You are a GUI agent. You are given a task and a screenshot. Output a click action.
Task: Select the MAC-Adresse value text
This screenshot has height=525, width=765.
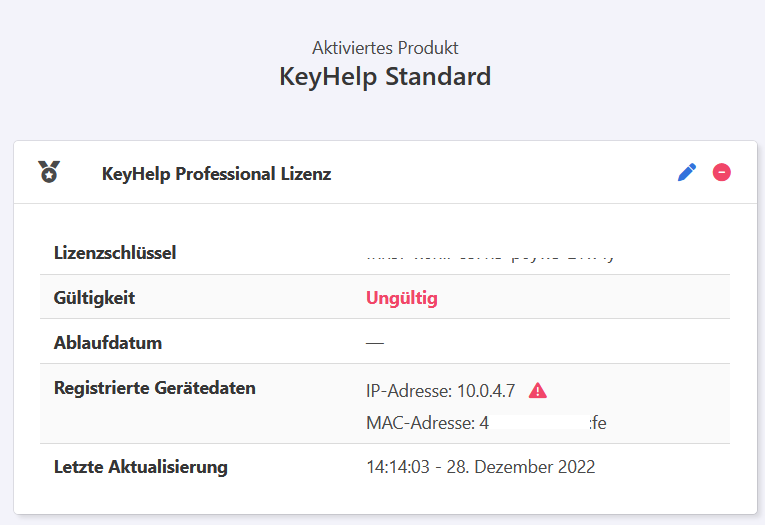point(486,423)
